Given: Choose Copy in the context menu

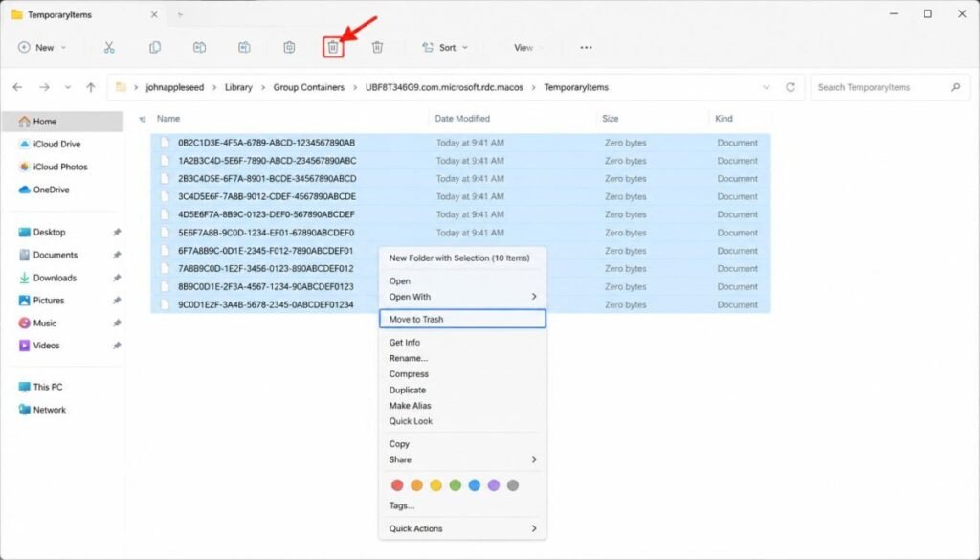Looking at the screenshot, I should click(462, 444).
